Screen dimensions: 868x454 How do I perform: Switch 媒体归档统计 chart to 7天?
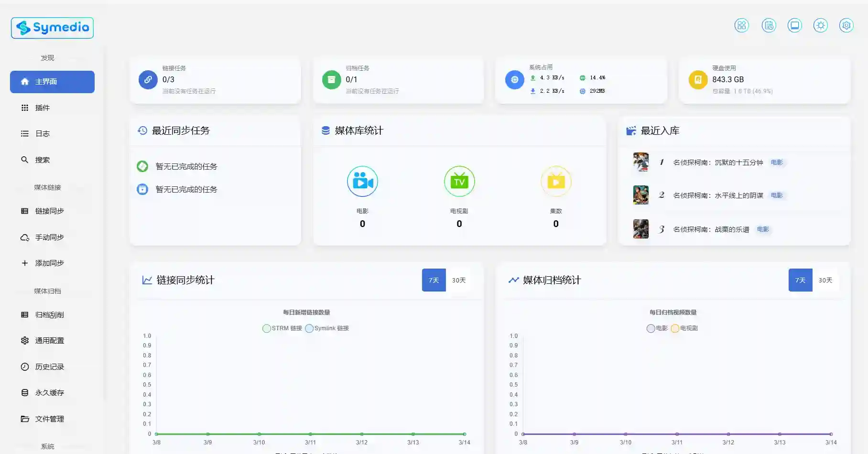800,281
